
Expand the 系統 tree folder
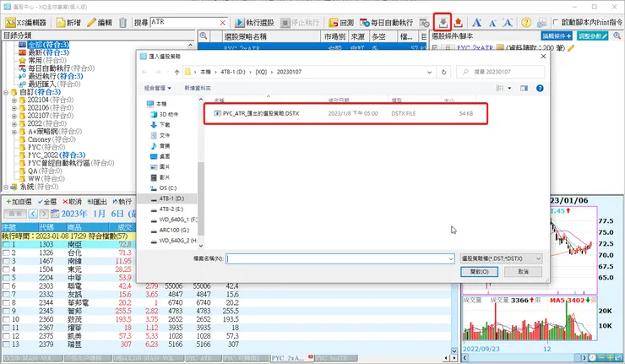point(6,187)
